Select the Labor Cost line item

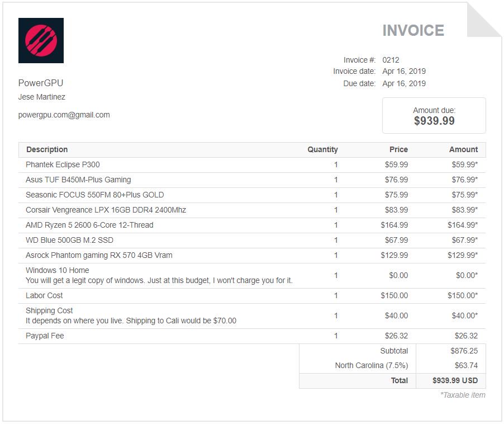pyautogui.click(x=44, y=296)
